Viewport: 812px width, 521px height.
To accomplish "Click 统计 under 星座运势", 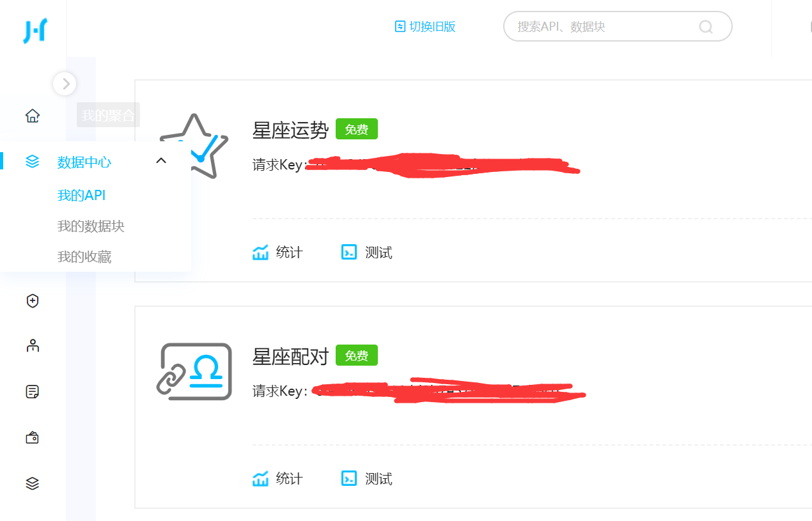I will point(277,253).
